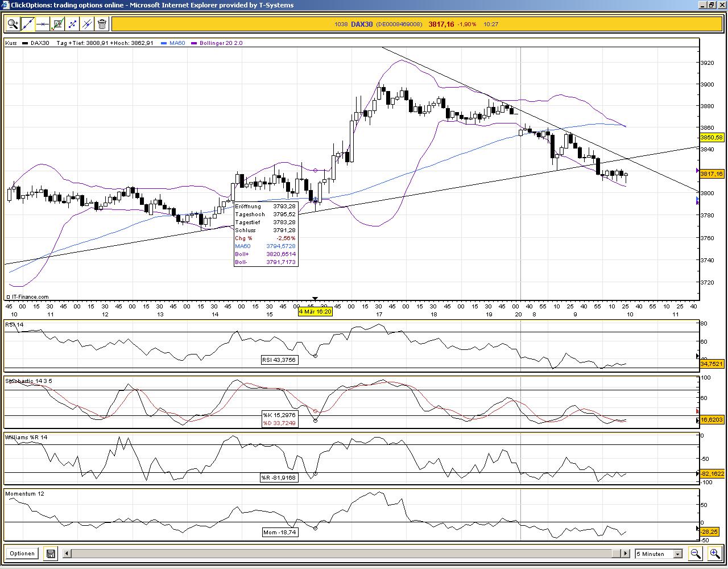Click the -1,90% change value
The width and height of the screenshot is (728, 569).
click(467, 24)
